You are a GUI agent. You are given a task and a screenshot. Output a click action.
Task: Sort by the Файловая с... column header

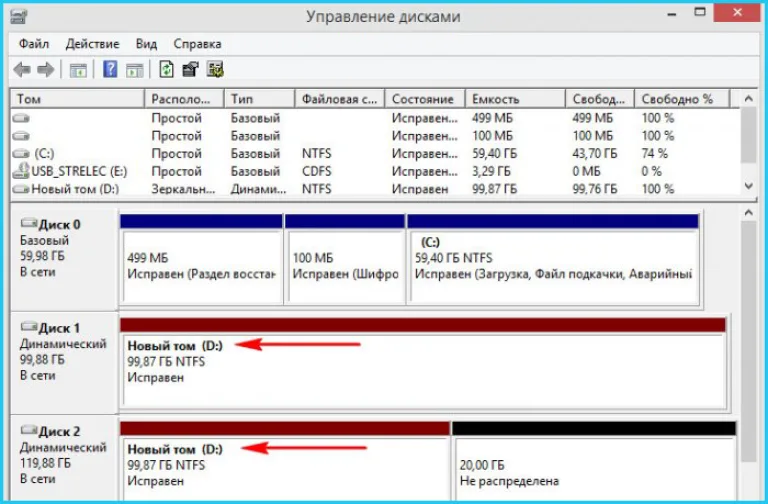[x=340, y=99]
